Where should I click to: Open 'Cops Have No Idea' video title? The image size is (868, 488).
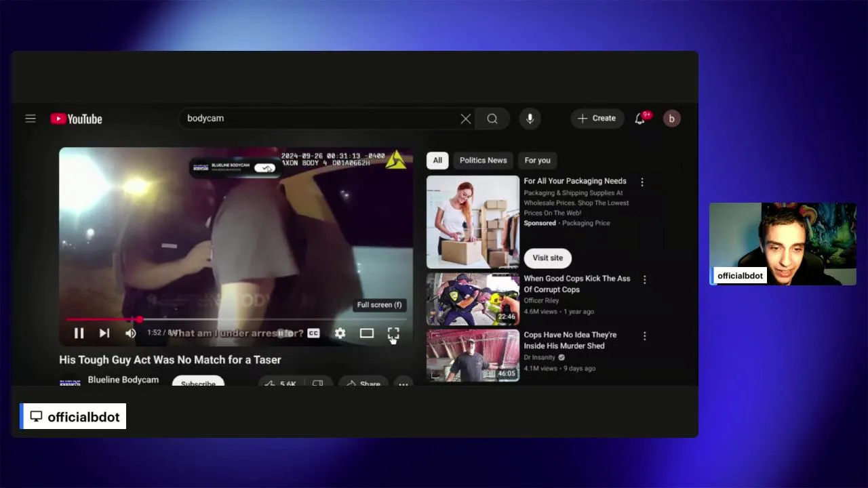click(570, 340)
